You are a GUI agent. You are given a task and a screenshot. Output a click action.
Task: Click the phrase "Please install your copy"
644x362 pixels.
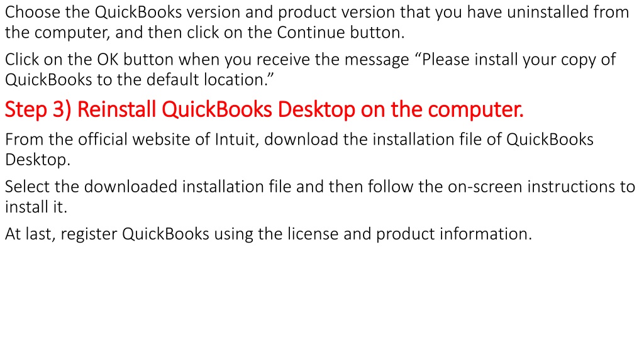point(509,60)
